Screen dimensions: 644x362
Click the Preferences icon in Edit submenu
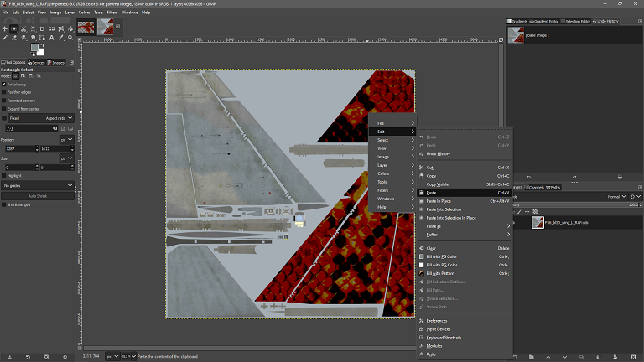[x=421, y=321]
